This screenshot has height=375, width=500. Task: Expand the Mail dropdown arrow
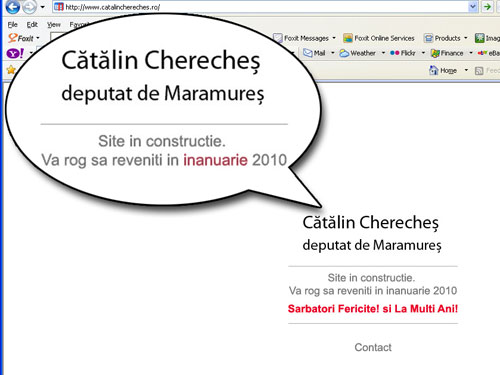pos(333,53)
